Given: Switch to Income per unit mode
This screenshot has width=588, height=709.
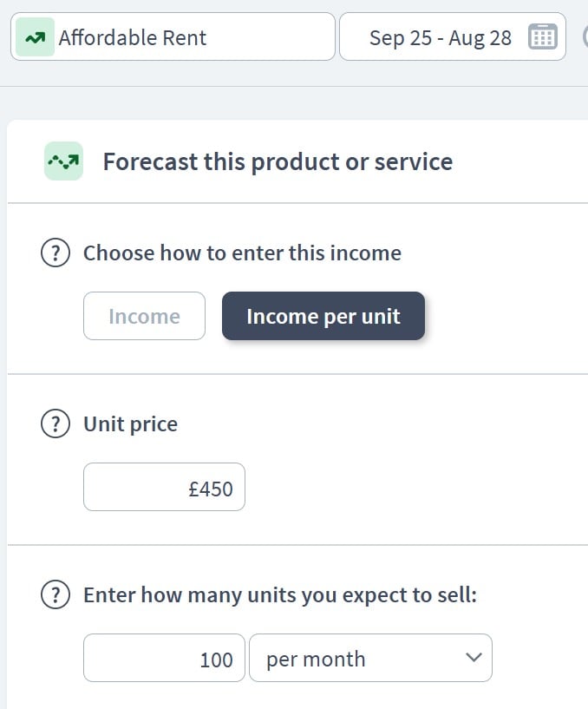Looking at the screenshot, I should pos(323,316).
